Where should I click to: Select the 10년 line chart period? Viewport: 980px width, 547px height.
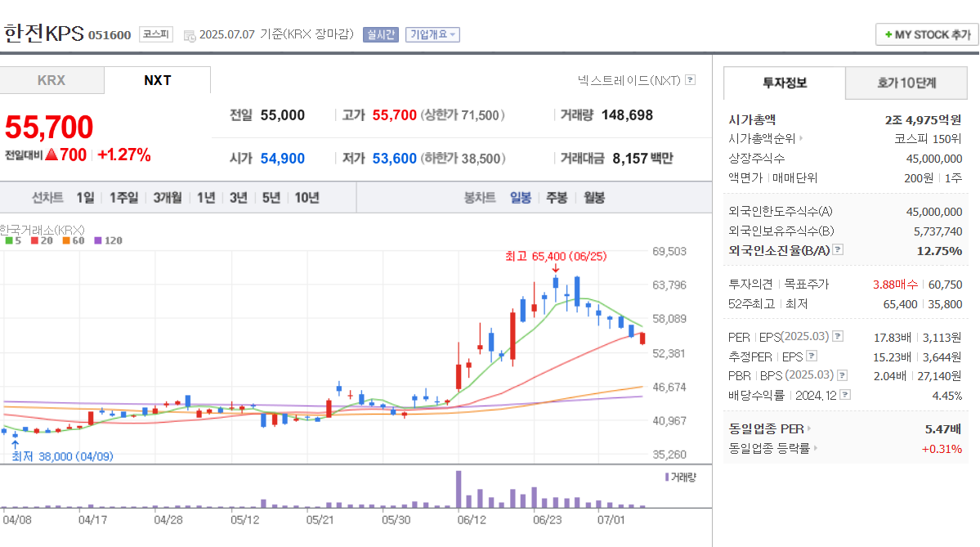(x=307, y=198)
